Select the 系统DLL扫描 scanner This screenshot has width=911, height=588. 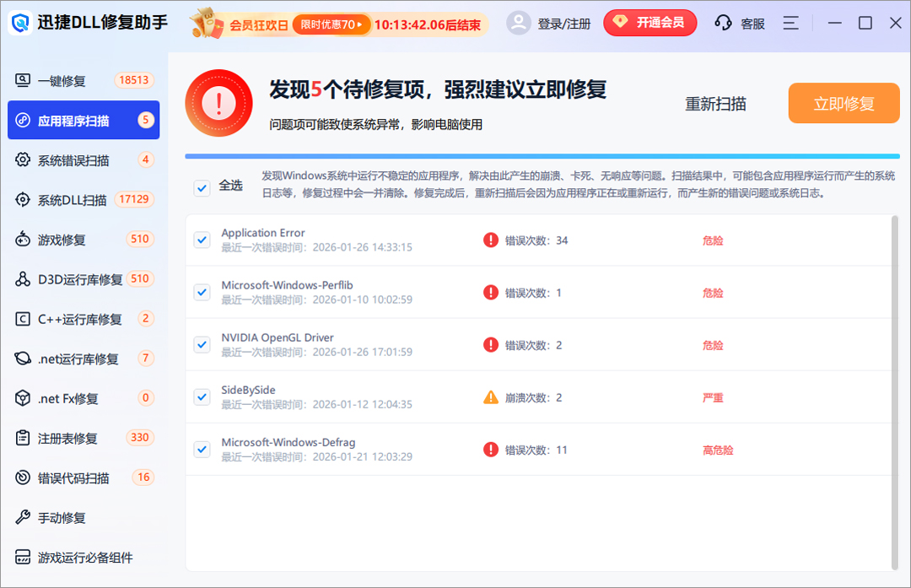72,199
